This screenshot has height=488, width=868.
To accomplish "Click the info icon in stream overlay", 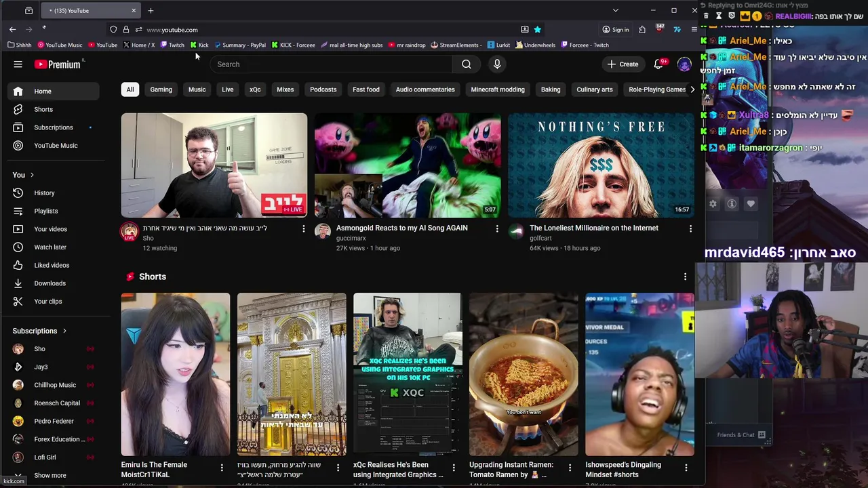I will 732,203.
